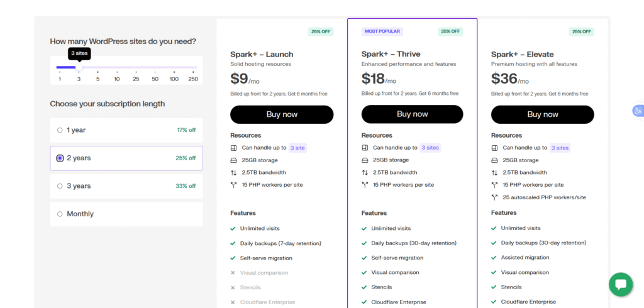Click the translate icon at right edge
The width and height of the screenshot is (644, 308).
pos(638,111)
